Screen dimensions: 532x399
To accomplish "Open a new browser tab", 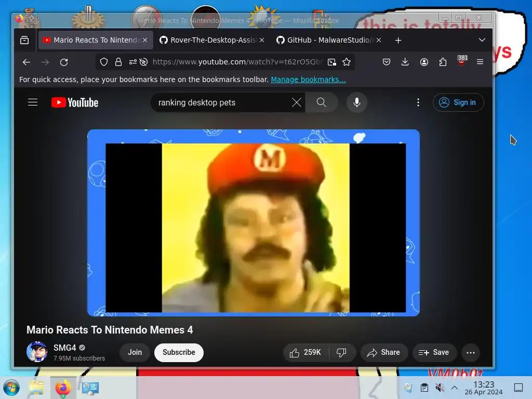I will 398,41.
